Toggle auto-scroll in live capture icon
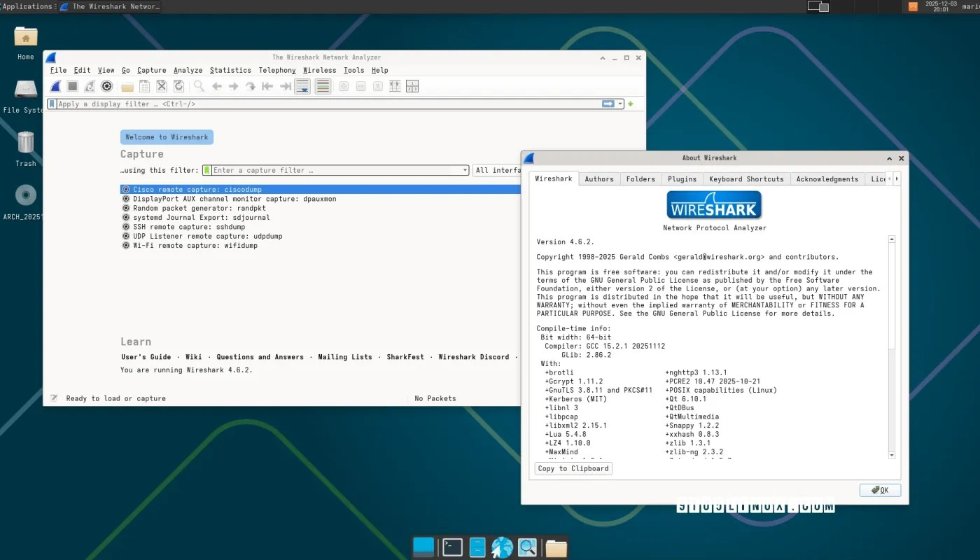Image resolution: width=980 pixels, height=560 pixels. click(x=302, y=85)
